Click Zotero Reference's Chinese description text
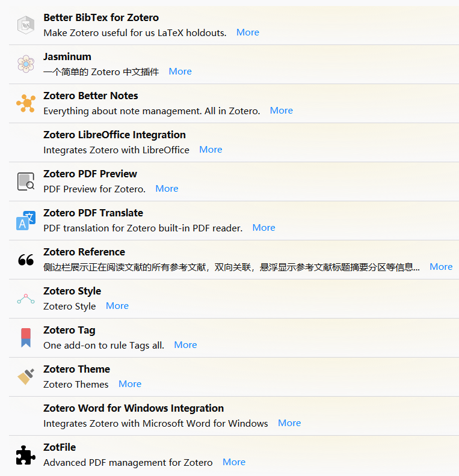The width and height of the screenshot is (459, 476). (x=232, y=267)
